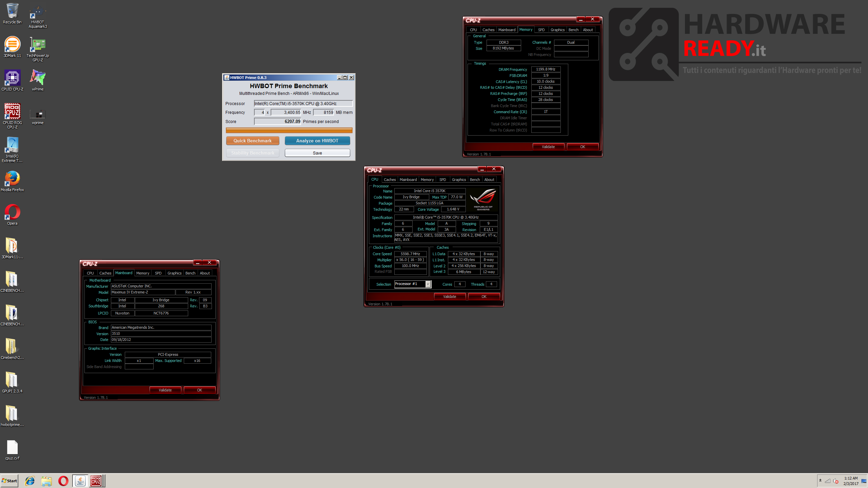
Task: Open the Recycle Bin desktop icon
Action: (12, 14)
